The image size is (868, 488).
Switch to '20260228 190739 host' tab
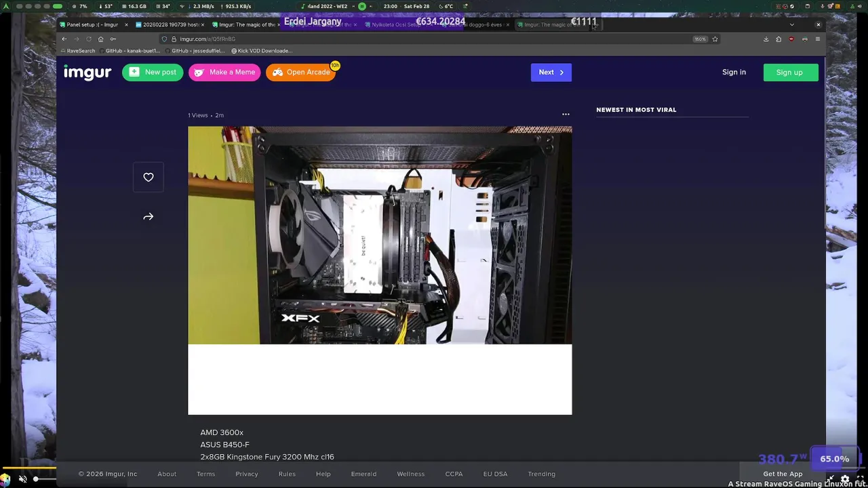(x=170, y=24)
